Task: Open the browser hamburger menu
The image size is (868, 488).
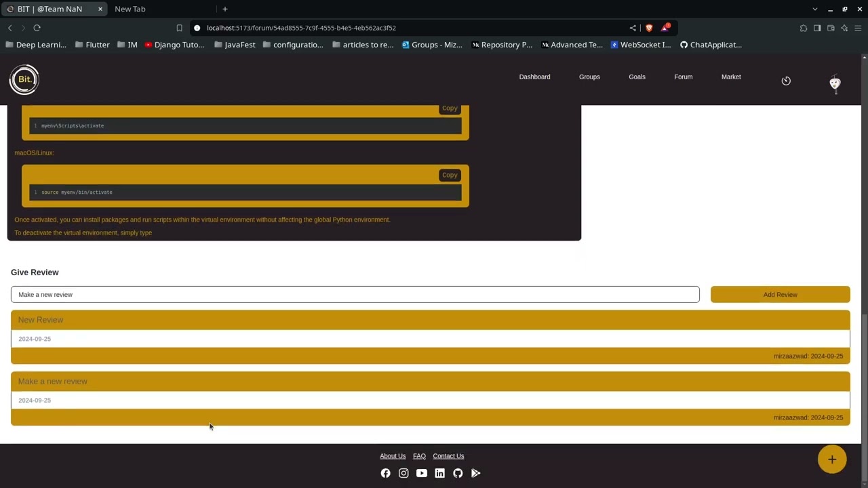Action: pos(858,28)
